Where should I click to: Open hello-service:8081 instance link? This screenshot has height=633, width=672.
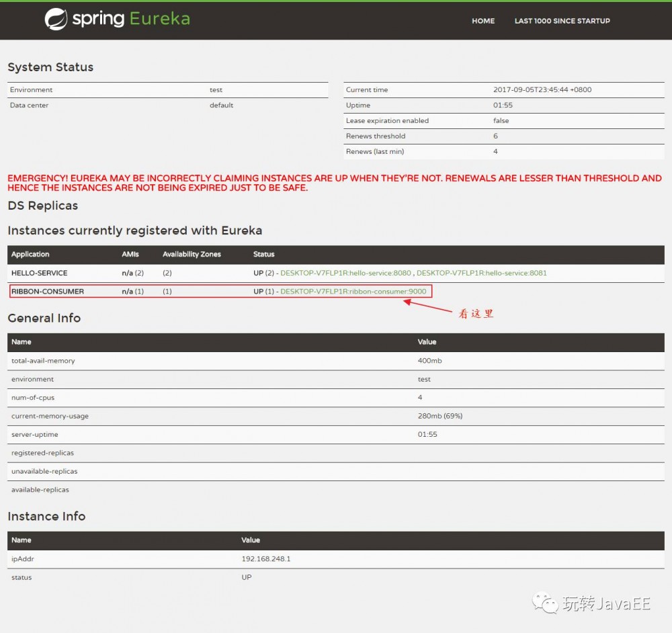(x=482, y=273)
